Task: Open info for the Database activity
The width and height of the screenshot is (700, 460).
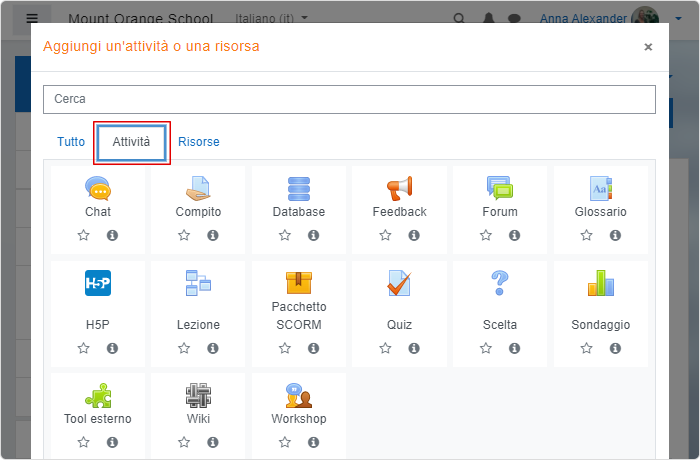Action: (313, 235)
